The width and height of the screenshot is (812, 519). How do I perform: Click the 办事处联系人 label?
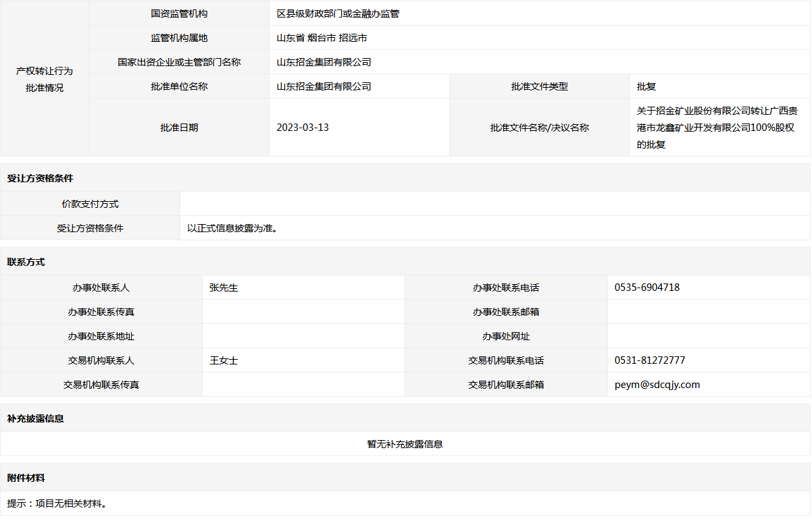click(x=101, y=288)
